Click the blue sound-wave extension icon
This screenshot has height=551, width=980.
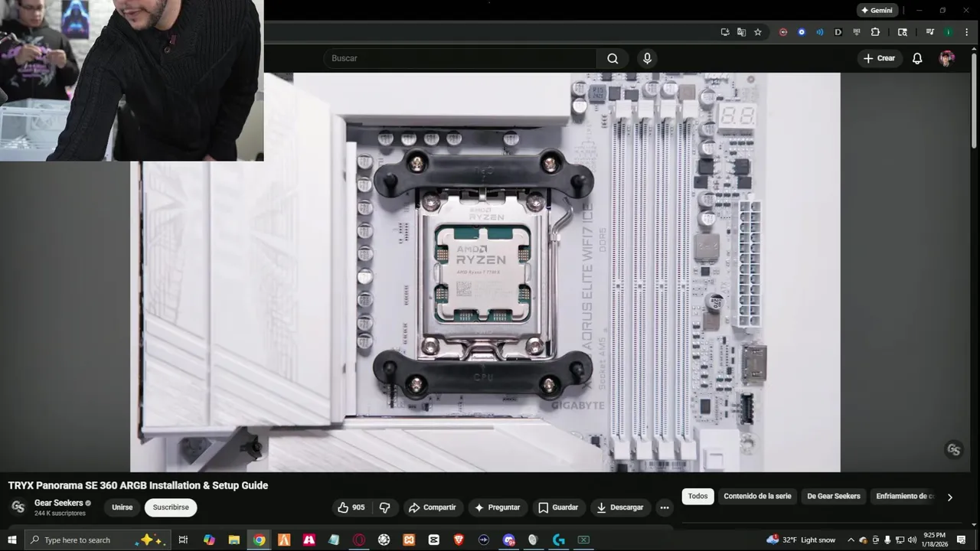[820, 32]
